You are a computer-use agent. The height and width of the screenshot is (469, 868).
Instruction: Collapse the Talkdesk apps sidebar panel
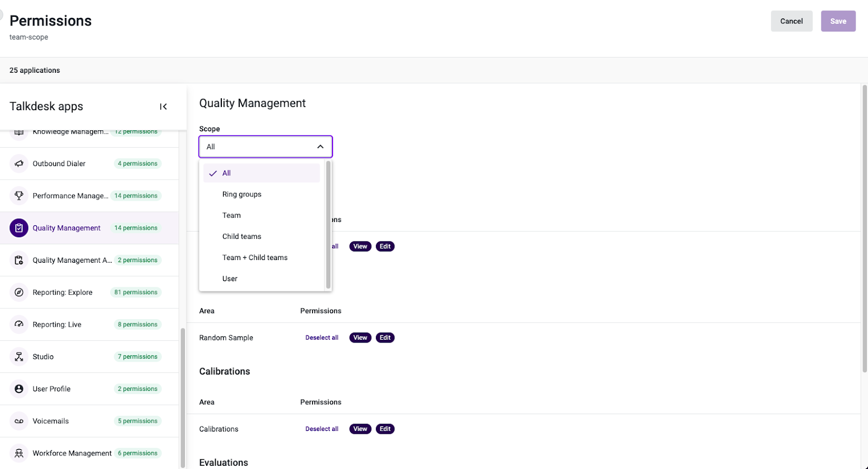click(163, 106)
